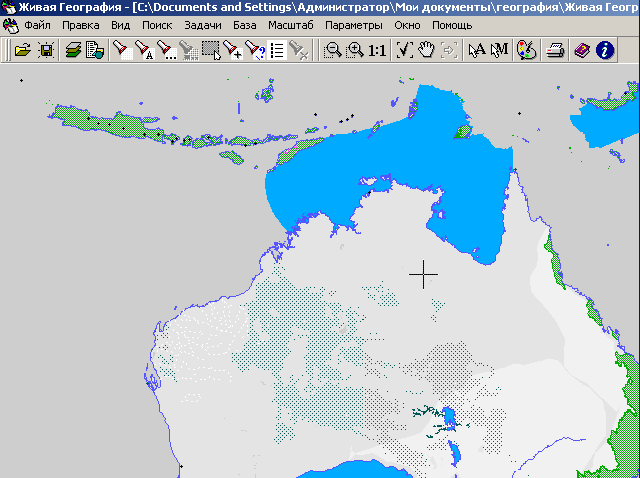Toggle the object list view icon

(x=277, y=49)
